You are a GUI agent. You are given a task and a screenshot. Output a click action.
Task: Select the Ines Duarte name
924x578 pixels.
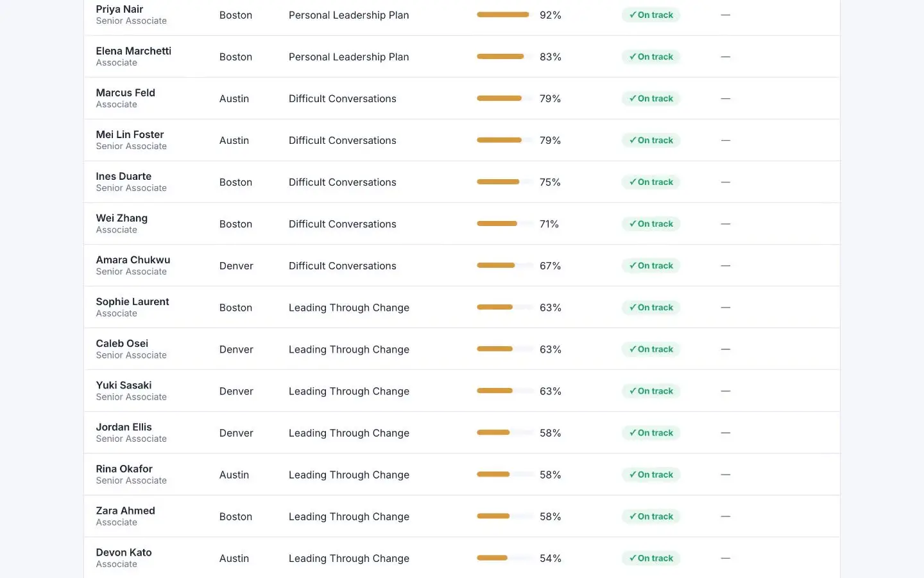tap(123, 176)
